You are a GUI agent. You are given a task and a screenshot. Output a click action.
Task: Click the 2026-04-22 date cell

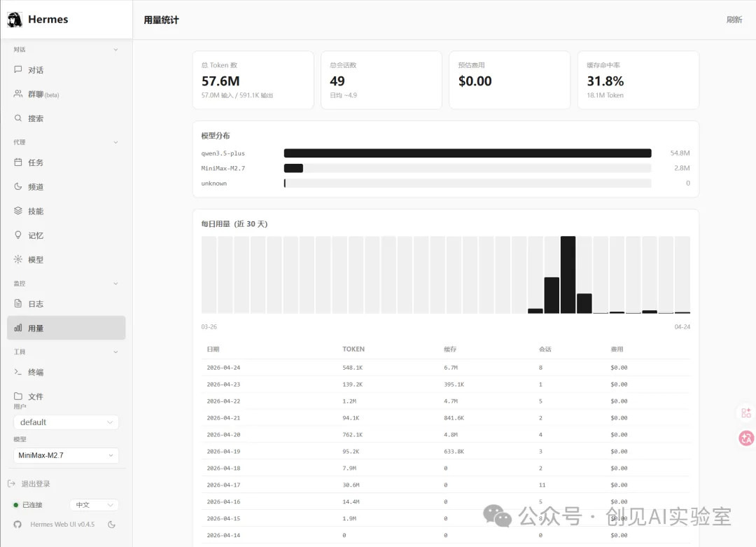click(223, 401)
